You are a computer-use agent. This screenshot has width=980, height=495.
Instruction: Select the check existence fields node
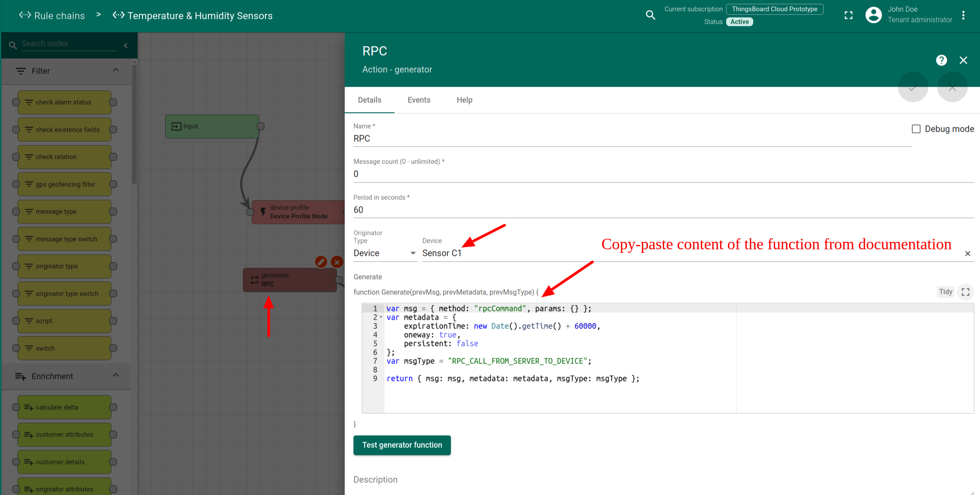(64, 129)
